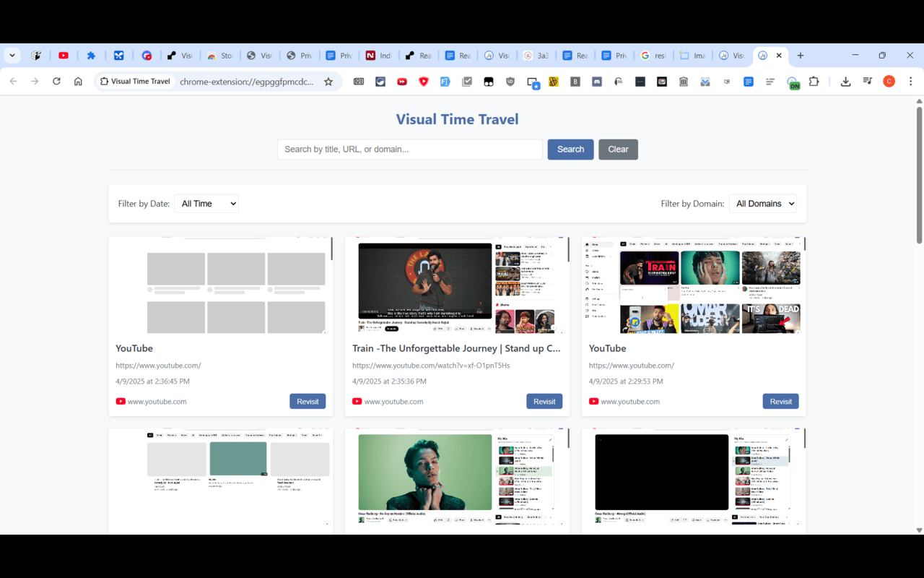The width and height of the screenshot is (924, 578).
Task: Show the browser downloads
Action: pos(845,82)
